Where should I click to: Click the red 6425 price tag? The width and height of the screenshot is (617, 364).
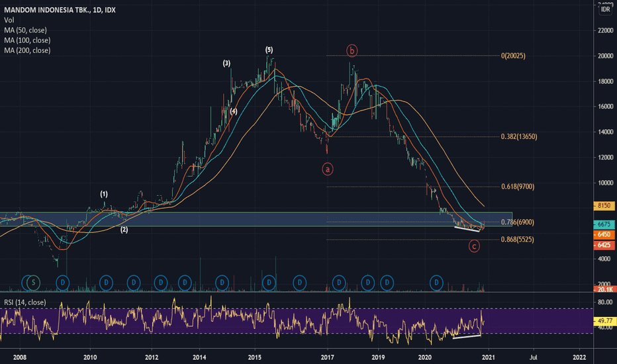604,245
